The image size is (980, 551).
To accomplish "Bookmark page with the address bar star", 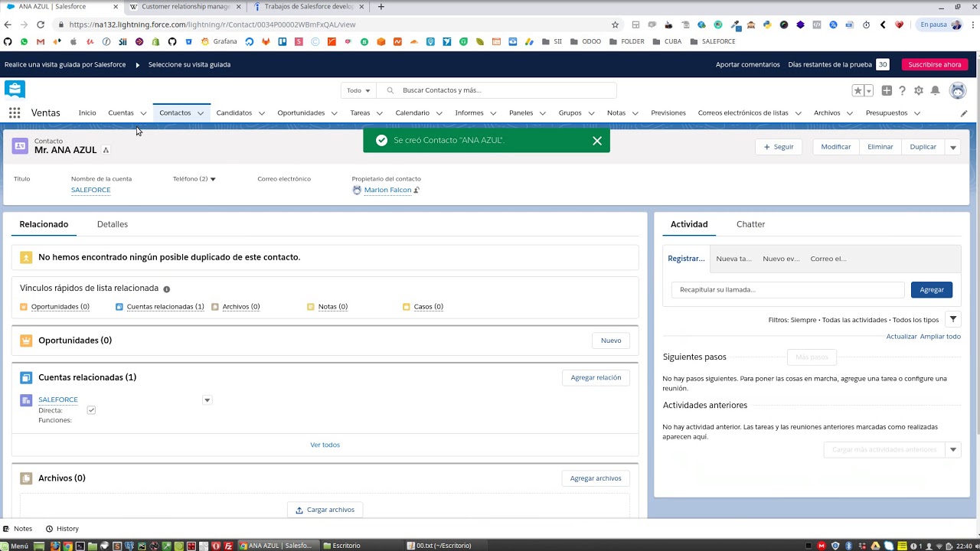I will (615, 24).
